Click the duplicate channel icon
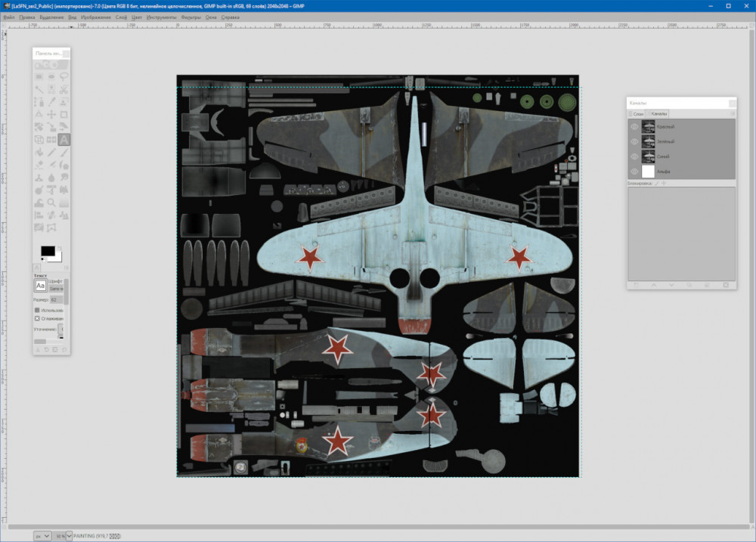The image size is (756, 542). [x=689, y=285]
